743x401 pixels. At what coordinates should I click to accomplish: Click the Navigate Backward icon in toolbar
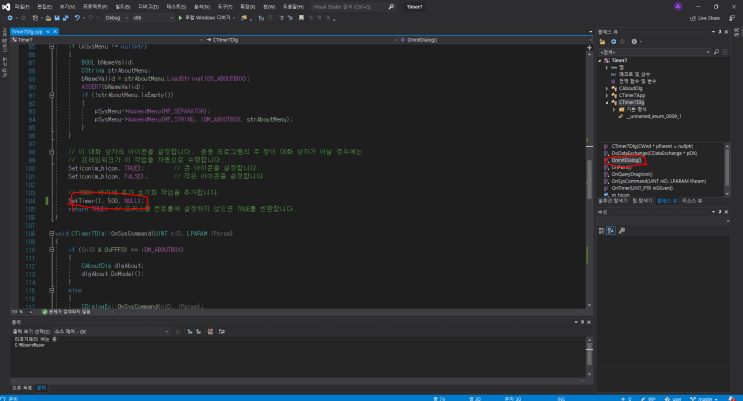10,18
